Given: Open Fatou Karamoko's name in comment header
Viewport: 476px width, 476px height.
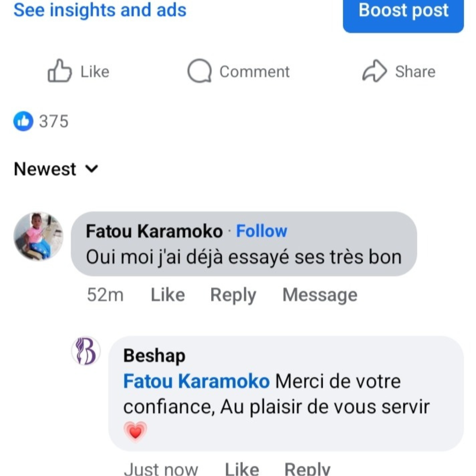Looking at the screenshot, I should click(154, 231).
